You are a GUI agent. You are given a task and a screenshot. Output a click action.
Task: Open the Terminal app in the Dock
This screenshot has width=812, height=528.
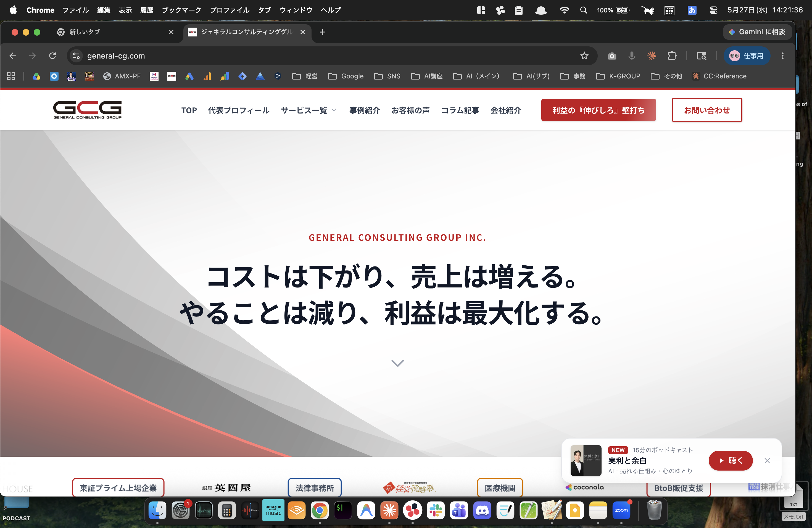pos(343,510)
